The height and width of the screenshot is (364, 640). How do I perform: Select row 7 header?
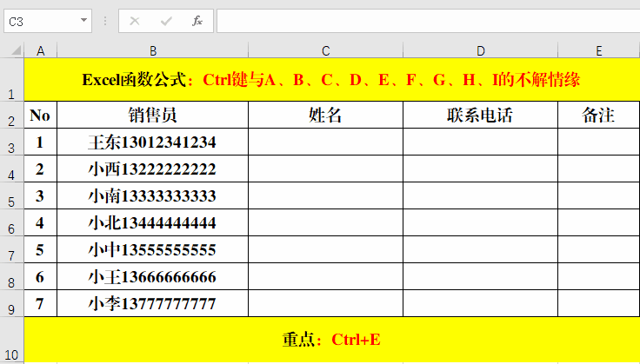click(x=11, y=249)
